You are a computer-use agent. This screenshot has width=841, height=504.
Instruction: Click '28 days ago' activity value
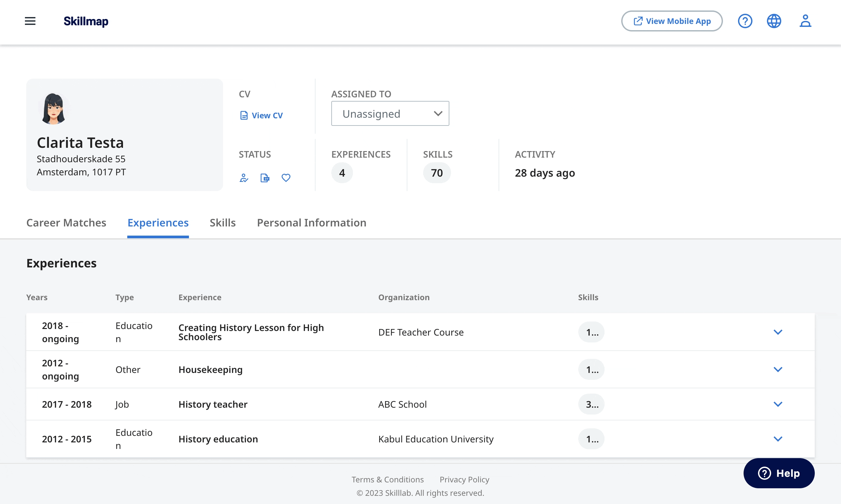[544, 173]
